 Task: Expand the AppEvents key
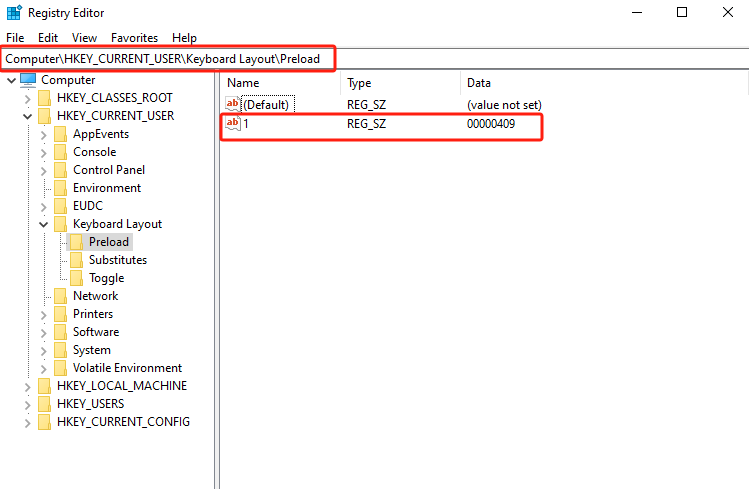pyautogui.click(x=43, y=135)
